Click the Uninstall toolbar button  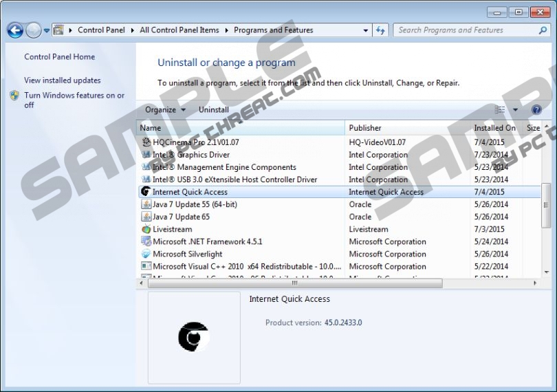coord(213,110)
